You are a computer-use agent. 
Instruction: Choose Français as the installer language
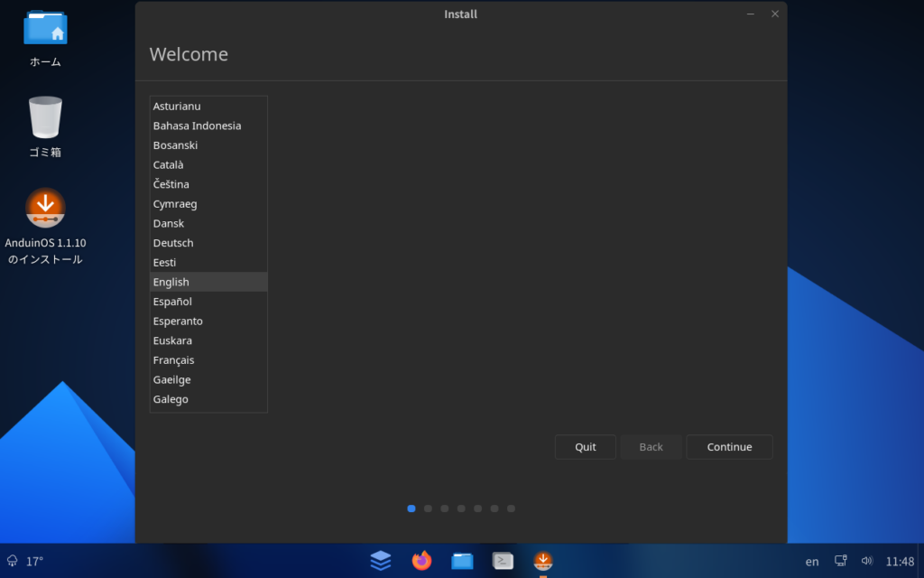click(173, 360)
